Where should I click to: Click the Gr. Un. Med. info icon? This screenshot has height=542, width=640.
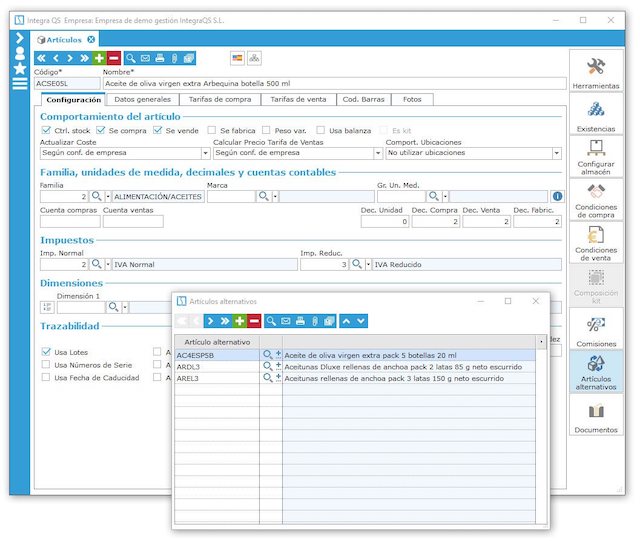click(557, 196)
